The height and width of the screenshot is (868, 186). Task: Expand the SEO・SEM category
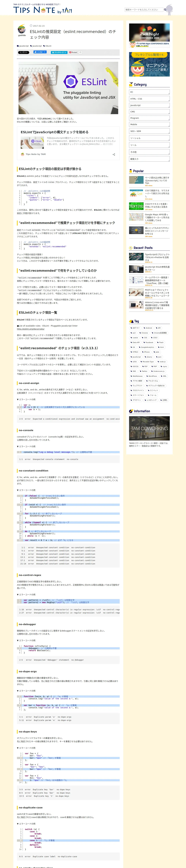pos(149,131)
